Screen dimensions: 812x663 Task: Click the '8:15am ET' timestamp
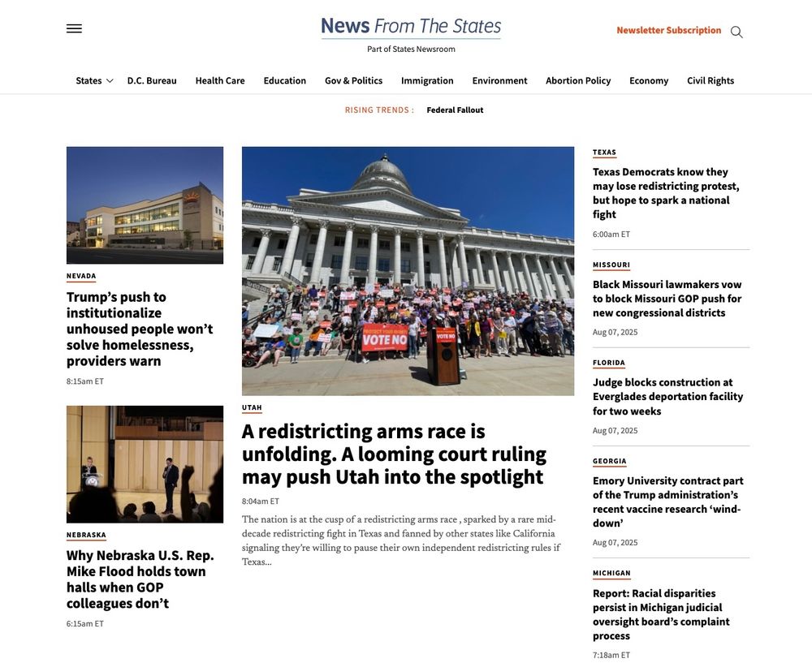85,381
